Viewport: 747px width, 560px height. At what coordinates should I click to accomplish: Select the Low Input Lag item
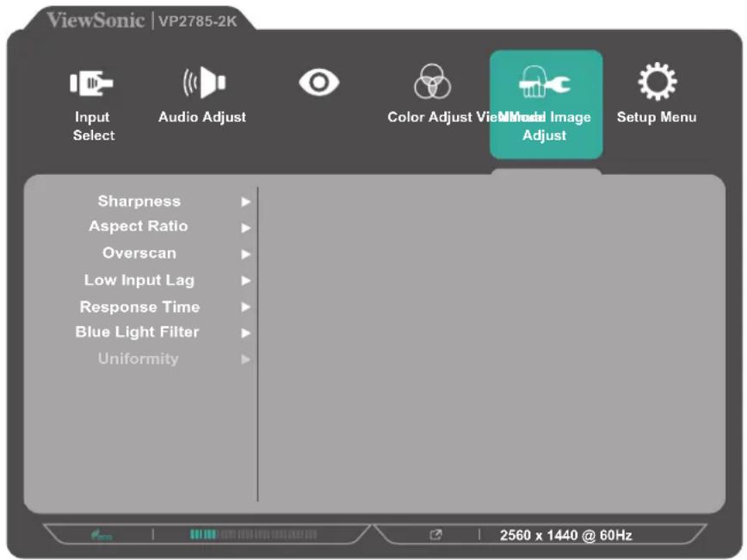click(x=139, y=280)
